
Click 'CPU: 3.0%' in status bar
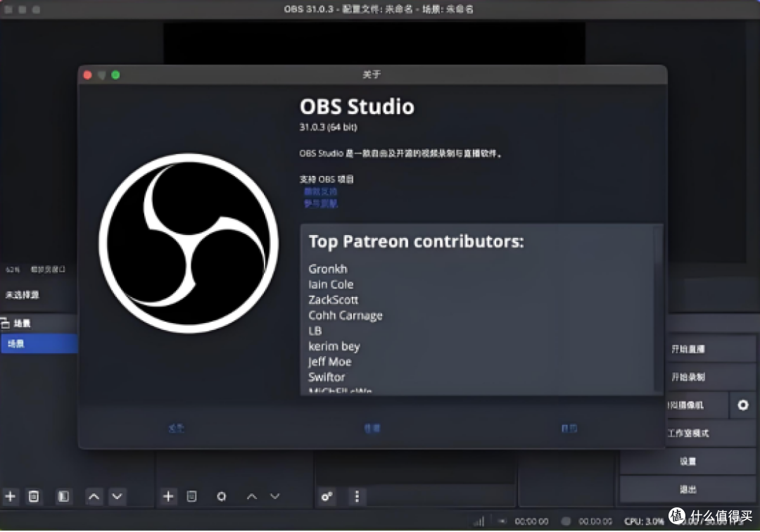tap(644, 521)
